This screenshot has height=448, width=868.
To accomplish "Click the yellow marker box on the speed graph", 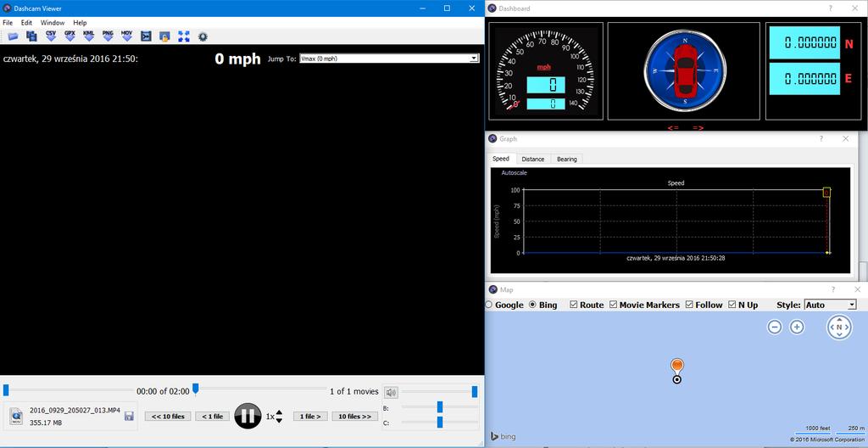I will tap(826, 193).
